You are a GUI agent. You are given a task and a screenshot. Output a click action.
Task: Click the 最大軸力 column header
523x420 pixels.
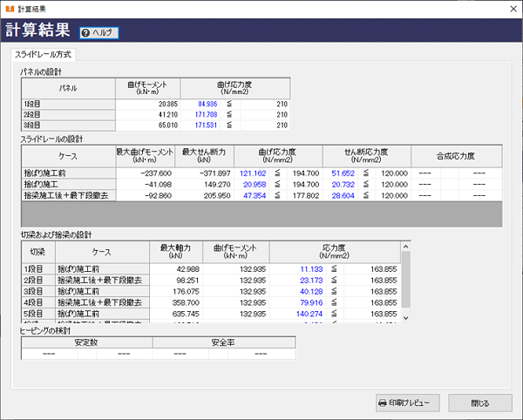coord(176,252)
